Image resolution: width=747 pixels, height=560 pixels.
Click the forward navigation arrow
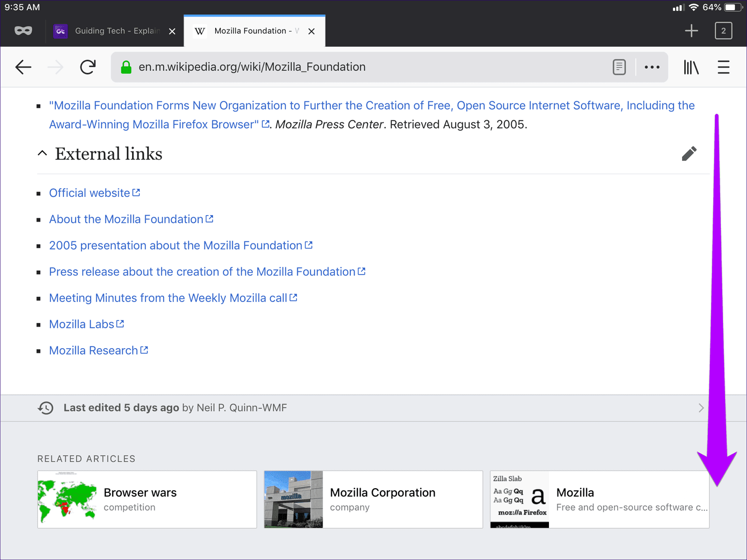pyautogui.click(x=55, y=67)
